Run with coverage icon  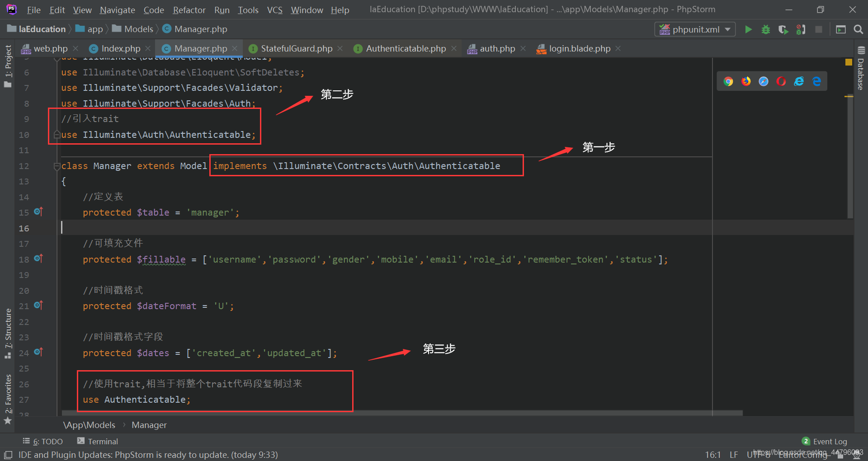(x=783, y=29)
